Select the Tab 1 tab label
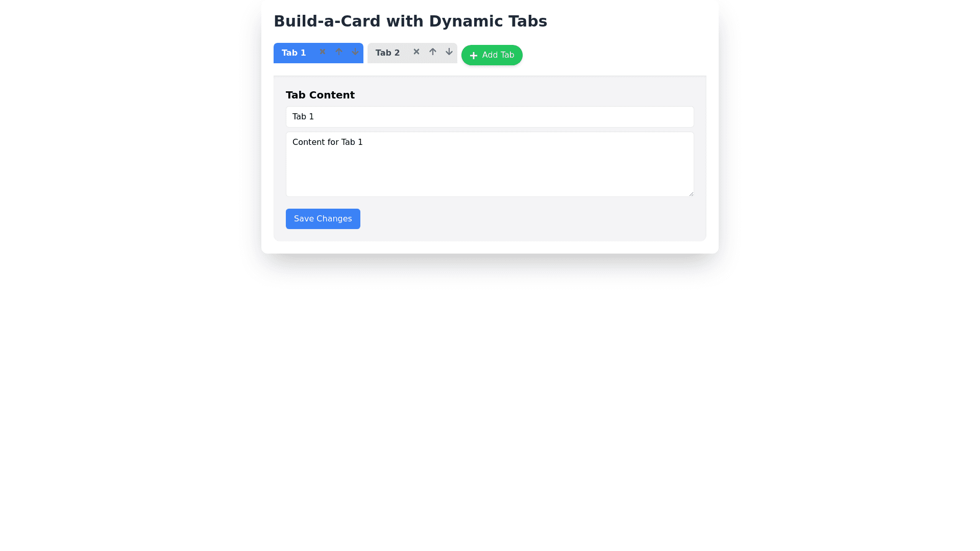The height and width of the screenshot is (551, 980). (x=294, y=53)
